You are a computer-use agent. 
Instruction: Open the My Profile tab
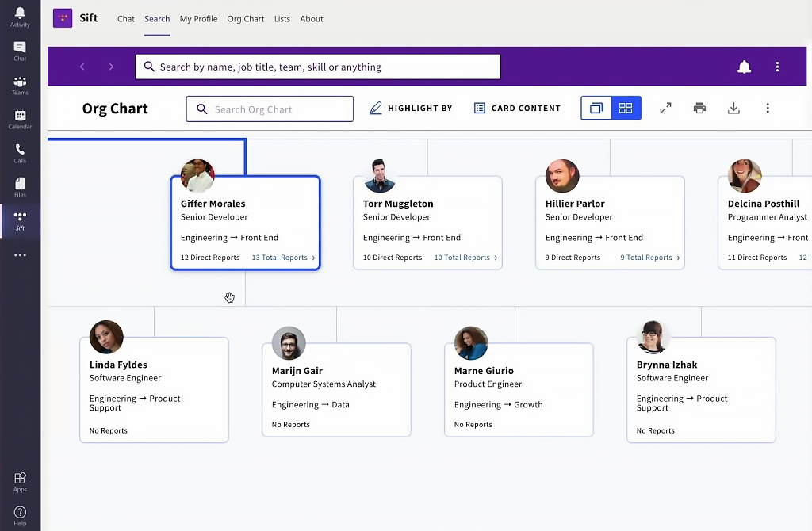pyautogui.click(x=198, y=19)
